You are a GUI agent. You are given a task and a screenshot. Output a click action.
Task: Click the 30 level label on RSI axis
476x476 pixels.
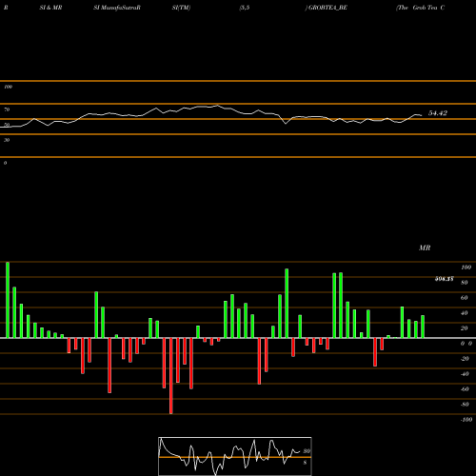(7, 140)
